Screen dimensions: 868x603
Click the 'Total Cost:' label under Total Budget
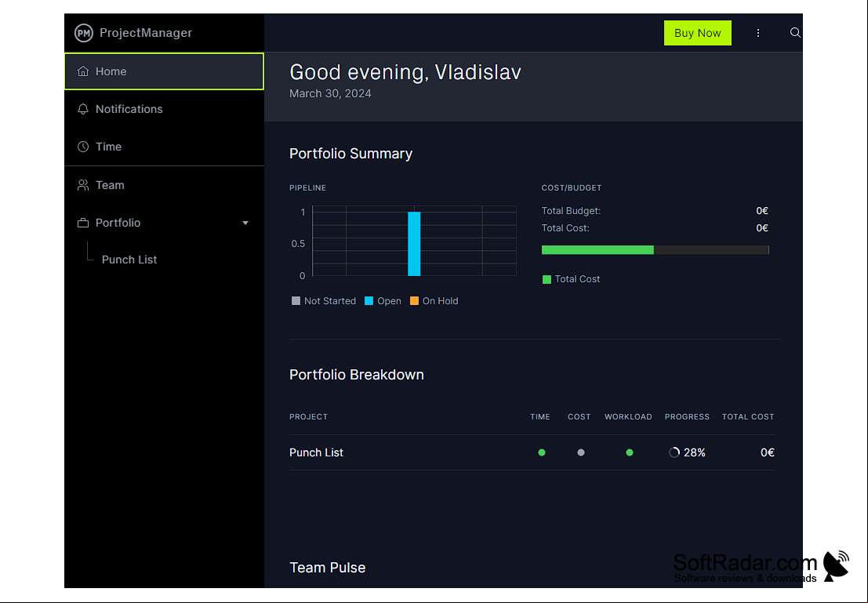[565, 228]
